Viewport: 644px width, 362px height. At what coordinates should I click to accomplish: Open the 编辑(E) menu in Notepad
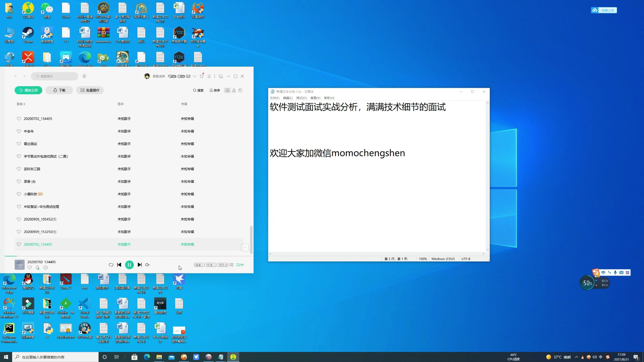click(x=288, y=98)
